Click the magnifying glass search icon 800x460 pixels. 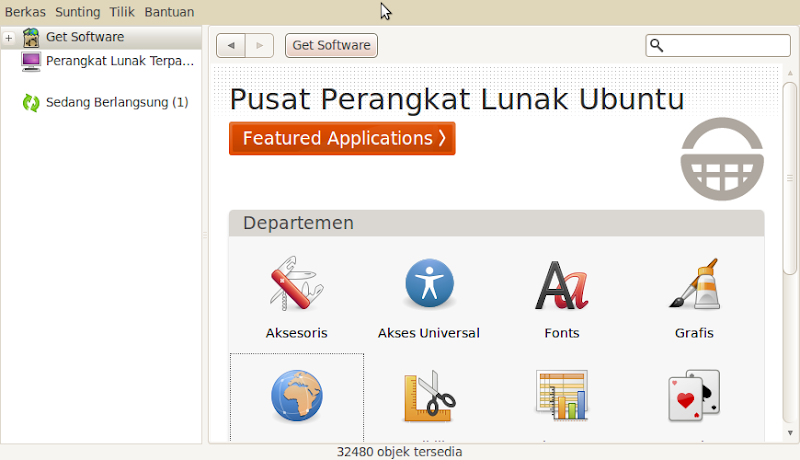pyautogui.click(x=657, y=45)
